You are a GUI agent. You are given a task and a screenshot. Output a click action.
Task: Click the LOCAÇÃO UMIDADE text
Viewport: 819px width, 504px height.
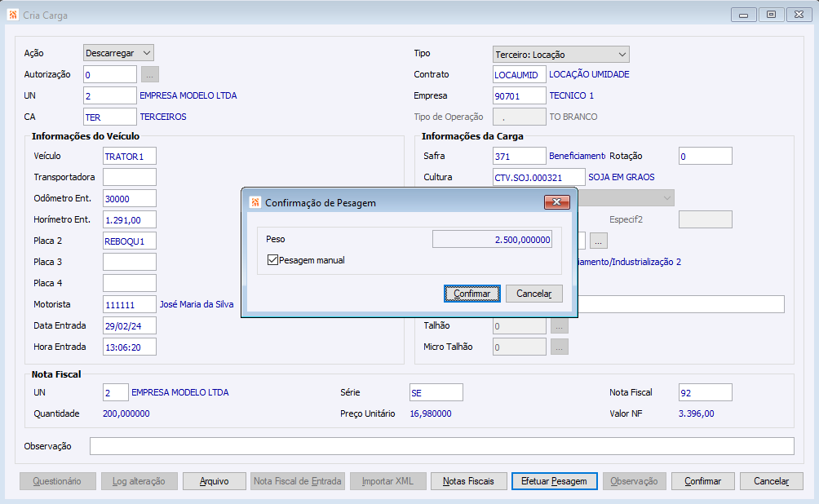(589, 74)
